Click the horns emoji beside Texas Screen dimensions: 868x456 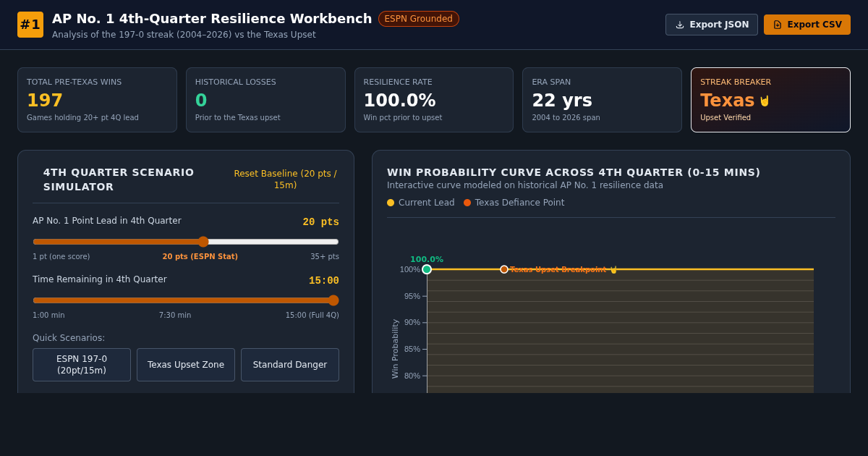[x=765, y=101]
